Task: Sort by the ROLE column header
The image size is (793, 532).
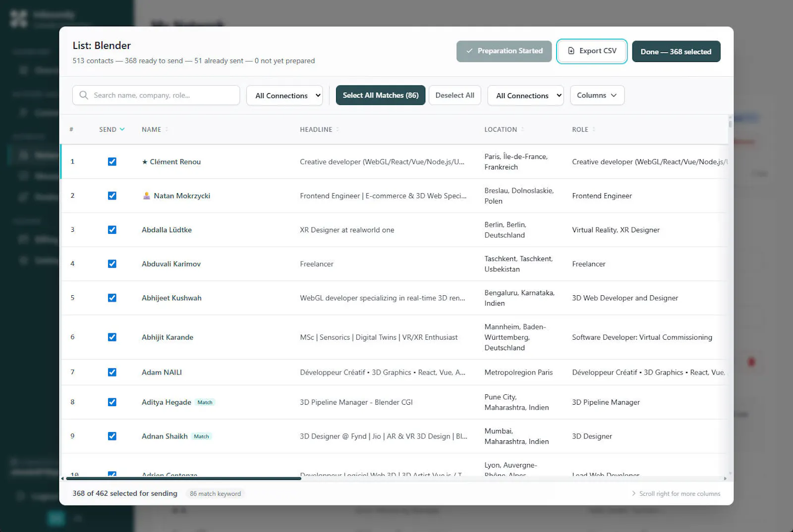Action: 583,129
